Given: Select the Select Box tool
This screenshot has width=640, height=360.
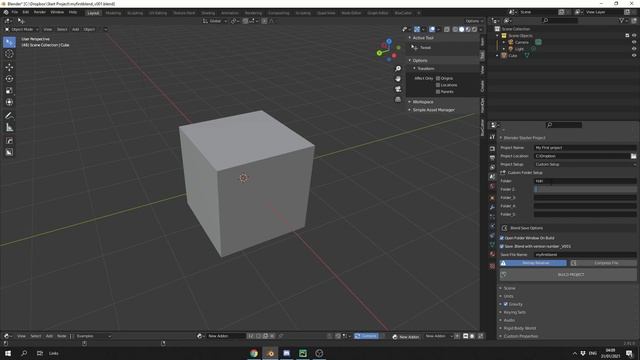Looking at the screenshot, I should [x=9, y=42].
